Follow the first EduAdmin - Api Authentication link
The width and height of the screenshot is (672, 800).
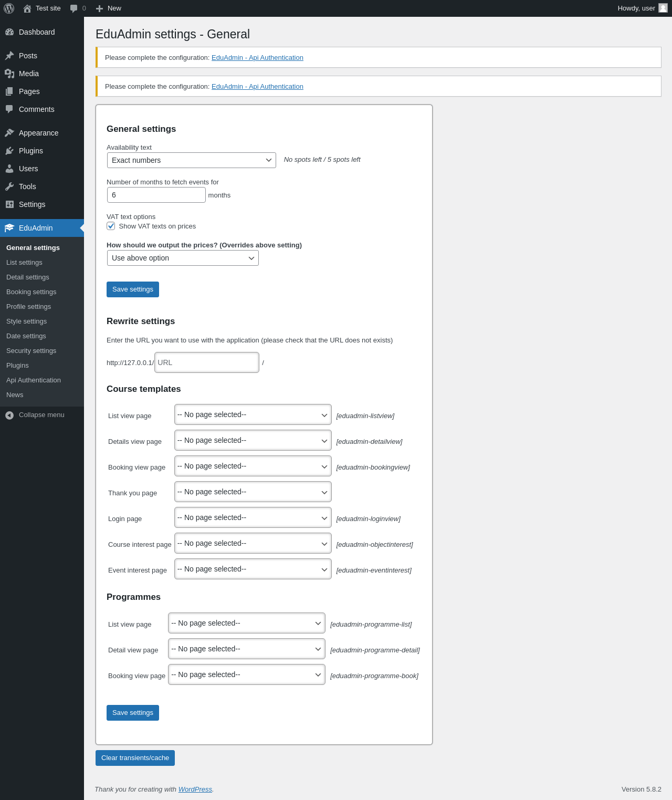[257, 58]
